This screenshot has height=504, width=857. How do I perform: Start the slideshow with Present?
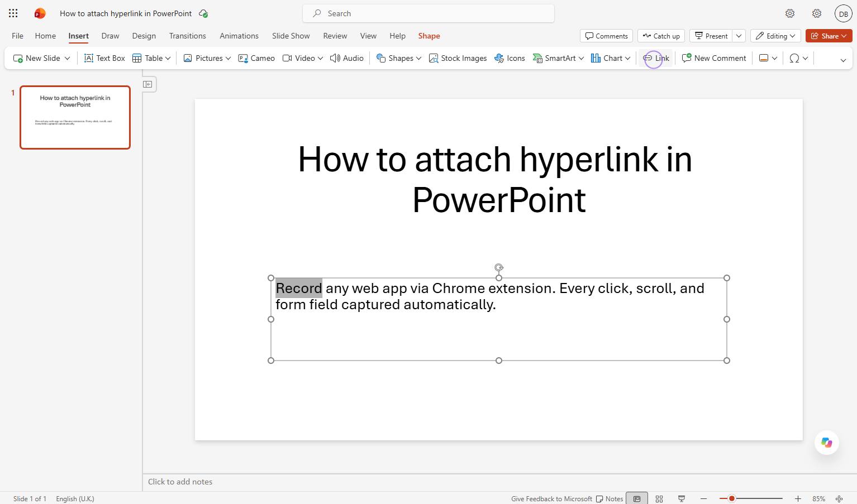click(711, 36)
